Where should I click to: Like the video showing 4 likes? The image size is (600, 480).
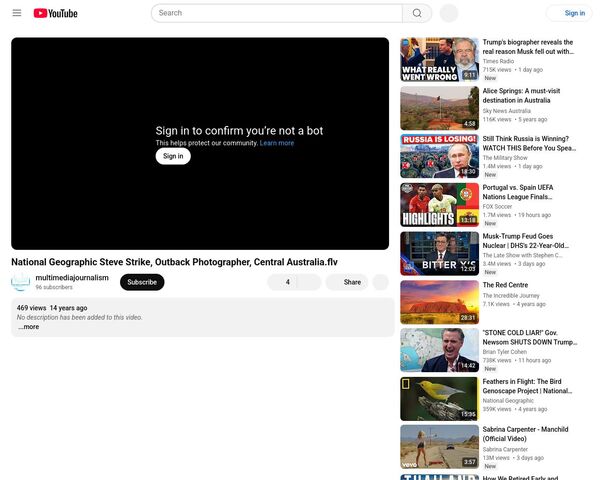tap(284, 282)
